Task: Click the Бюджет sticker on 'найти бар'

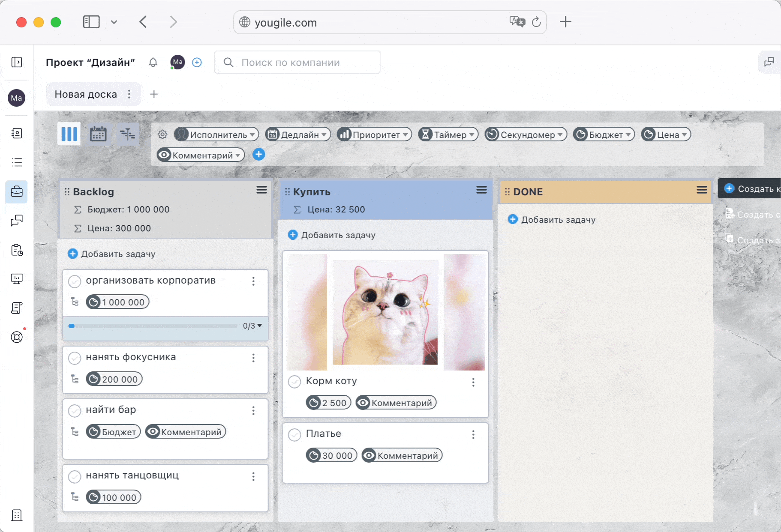Action: pos(114,432)
